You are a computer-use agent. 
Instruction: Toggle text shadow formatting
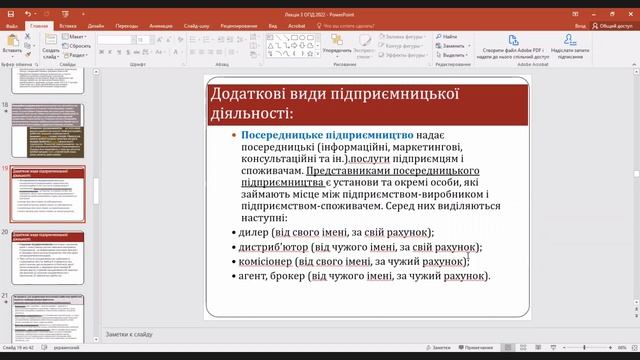click(128, 52)
